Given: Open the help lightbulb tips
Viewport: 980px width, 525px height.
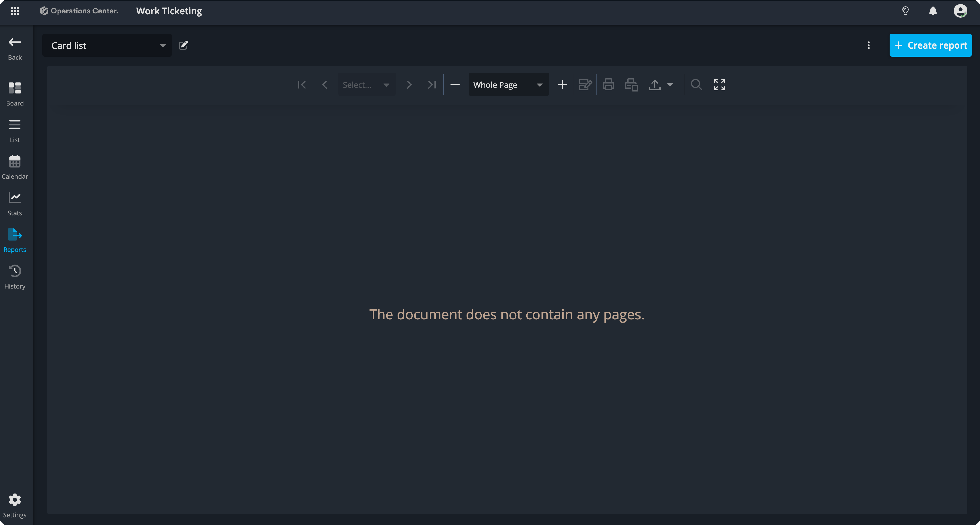Looking at the screenshot, I should coord(905,11).
